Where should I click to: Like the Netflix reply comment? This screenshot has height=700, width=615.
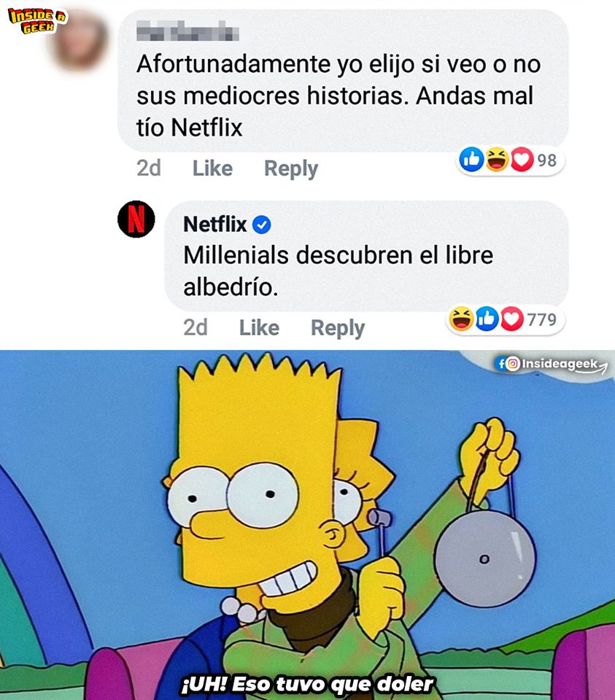(260, 327)
